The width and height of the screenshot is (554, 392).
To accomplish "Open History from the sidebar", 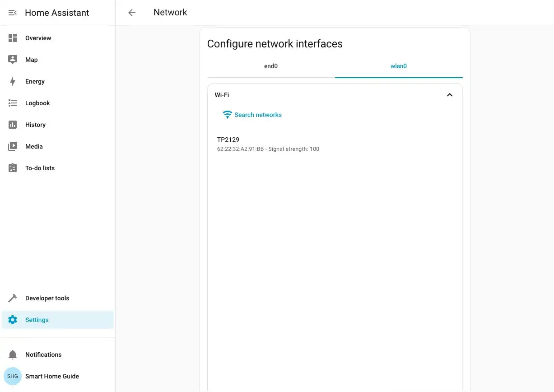I will point(58,125).
